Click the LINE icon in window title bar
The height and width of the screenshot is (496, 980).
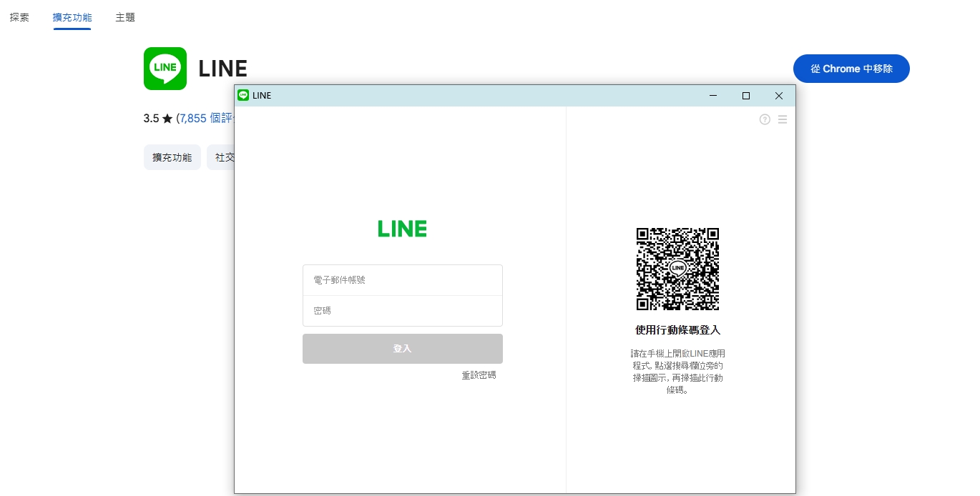pyautogui.click(x=243, y=95)
